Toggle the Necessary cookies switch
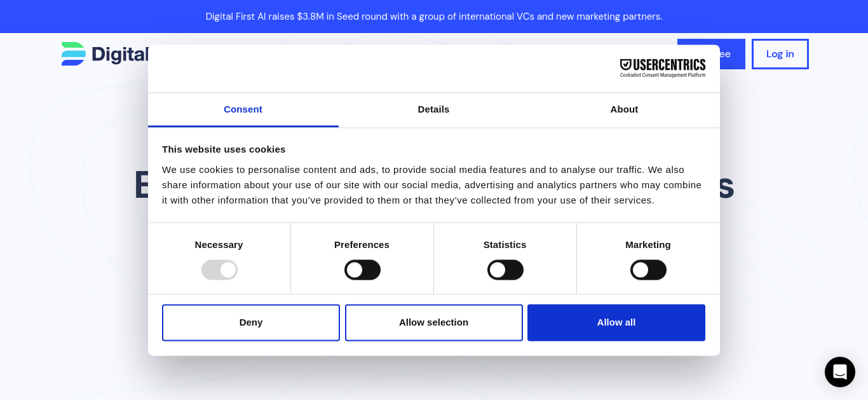The height and width of the screenshot is (400, 868). coord(219,270)
